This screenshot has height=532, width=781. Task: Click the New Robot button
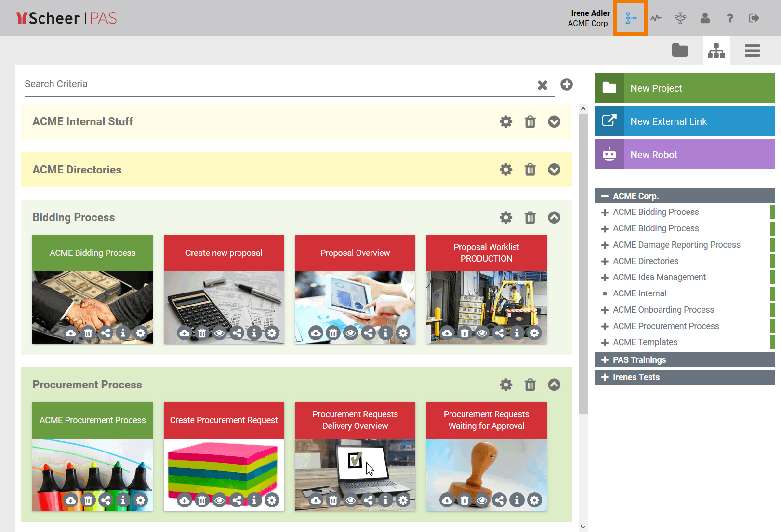click(x=685, y=155)
